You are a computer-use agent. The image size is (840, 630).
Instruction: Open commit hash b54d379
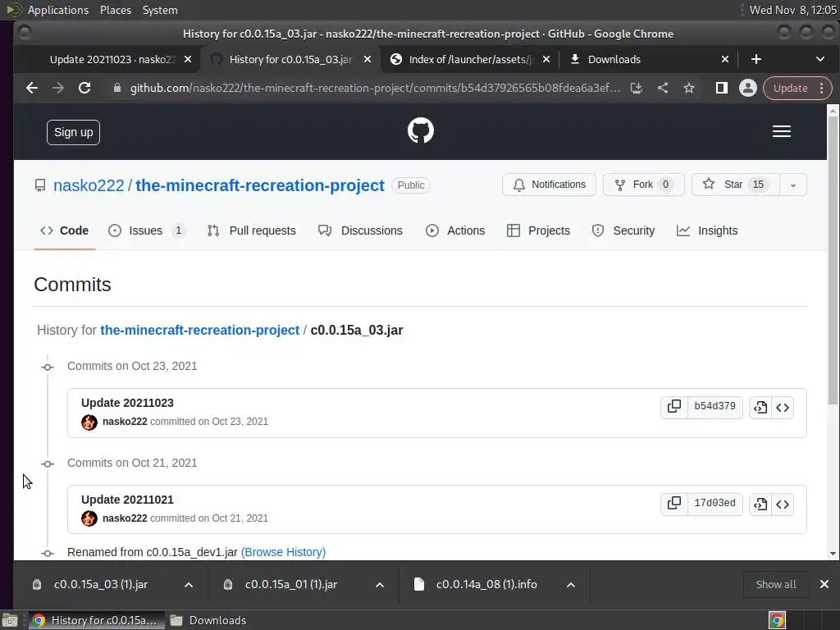point(714,407)
